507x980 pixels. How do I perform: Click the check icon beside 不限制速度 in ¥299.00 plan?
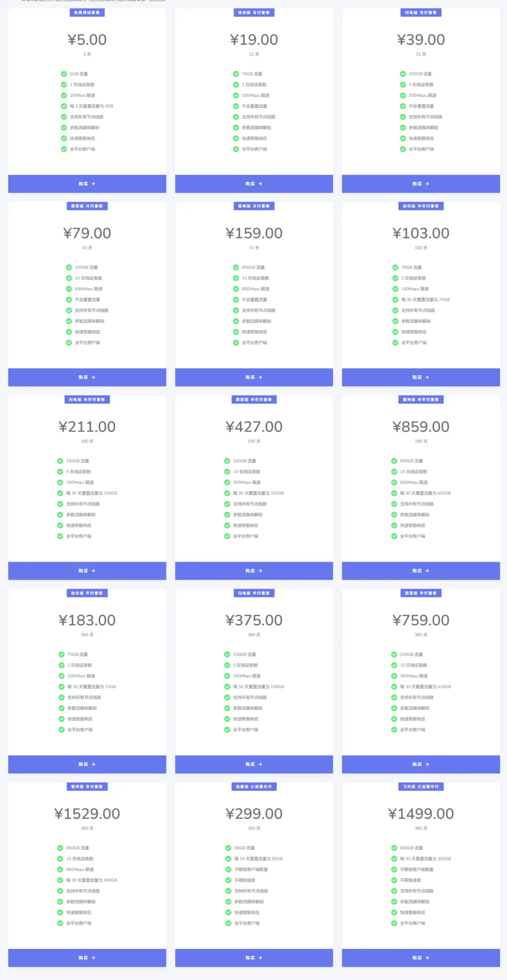point(228,880)
